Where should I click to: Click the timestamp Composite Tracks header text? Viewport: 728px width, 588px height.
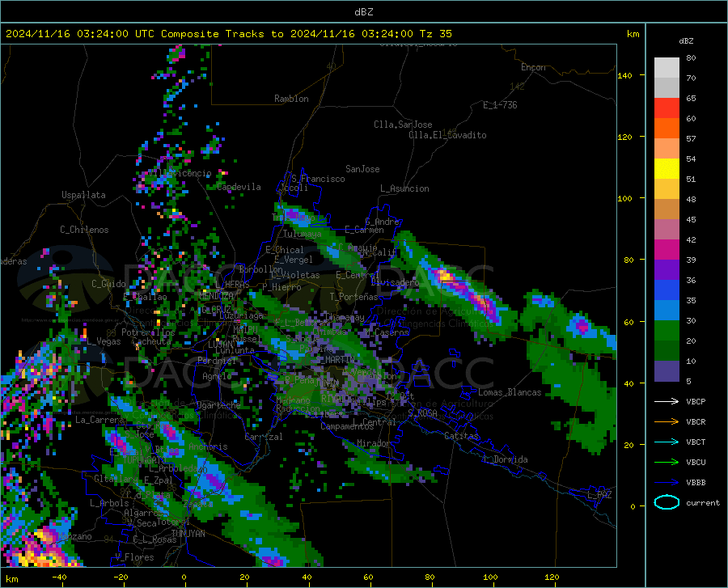229,34
